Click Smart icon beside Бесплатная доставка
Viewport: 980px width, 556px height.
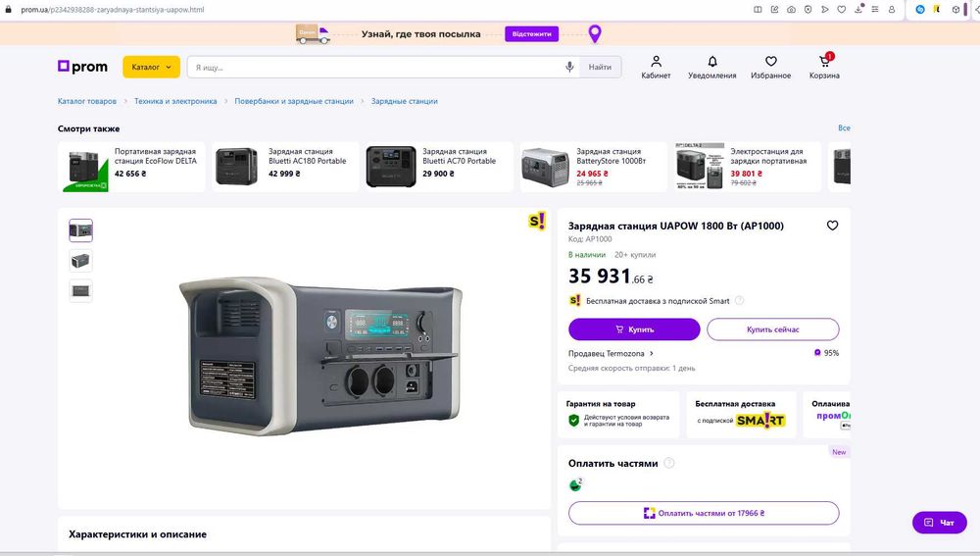[575, 301]
